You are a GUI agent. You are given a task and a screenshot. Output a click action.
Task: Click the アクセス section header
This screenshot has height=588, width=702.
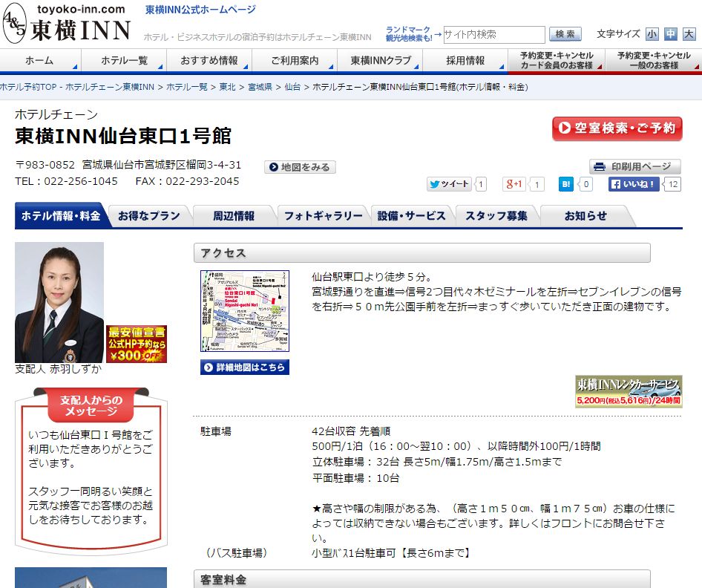pyautogui.click(x=421, y=253)
